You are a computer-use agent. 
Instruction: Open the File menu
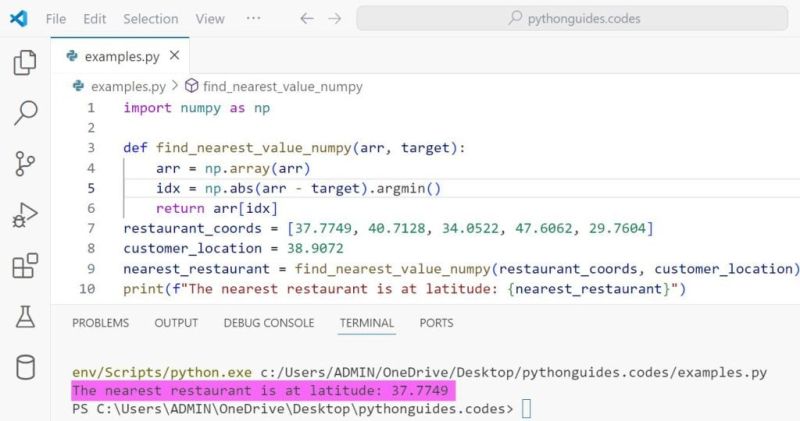[x=56, y=19]
